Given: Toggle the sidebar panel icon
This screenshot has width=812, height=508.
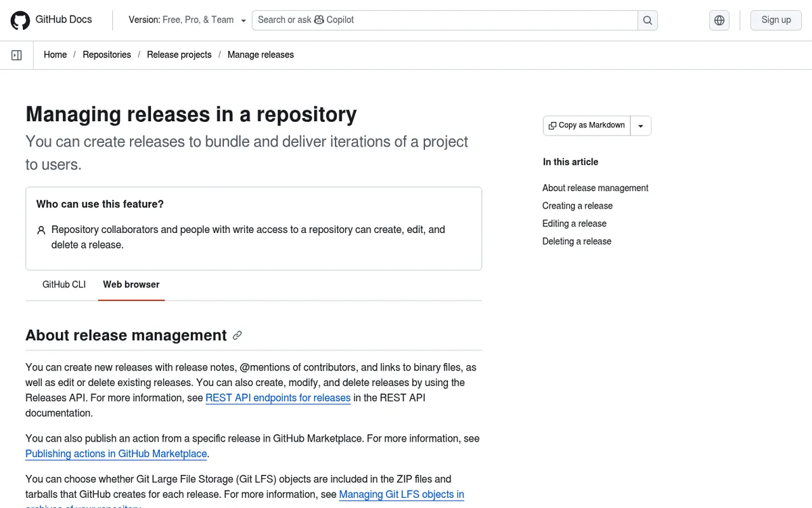Looking at the screenshot, I should pyautogui.click(x=17, y=55).
